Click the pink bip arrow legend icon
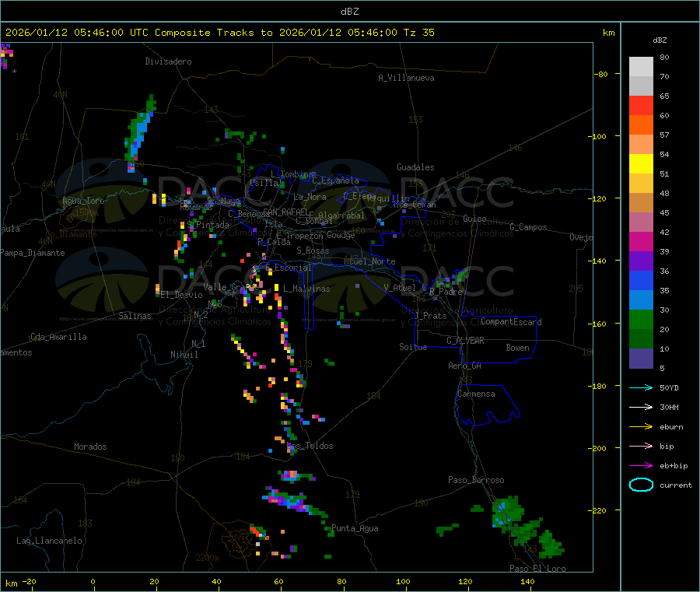 point(641,446)
